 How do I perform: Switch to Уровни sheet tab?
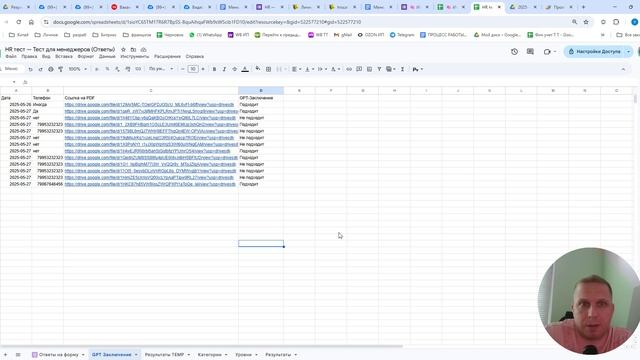(243, 355)
